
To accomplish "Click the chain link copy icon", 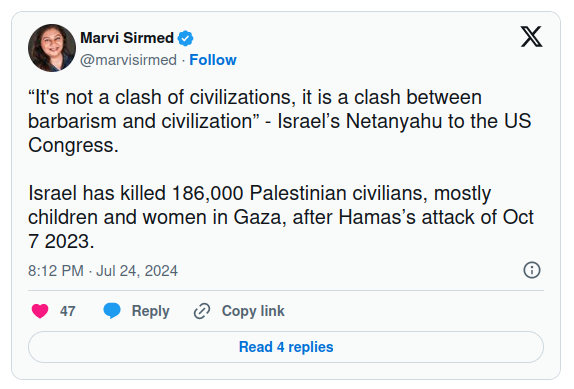I will pos(202,311).
